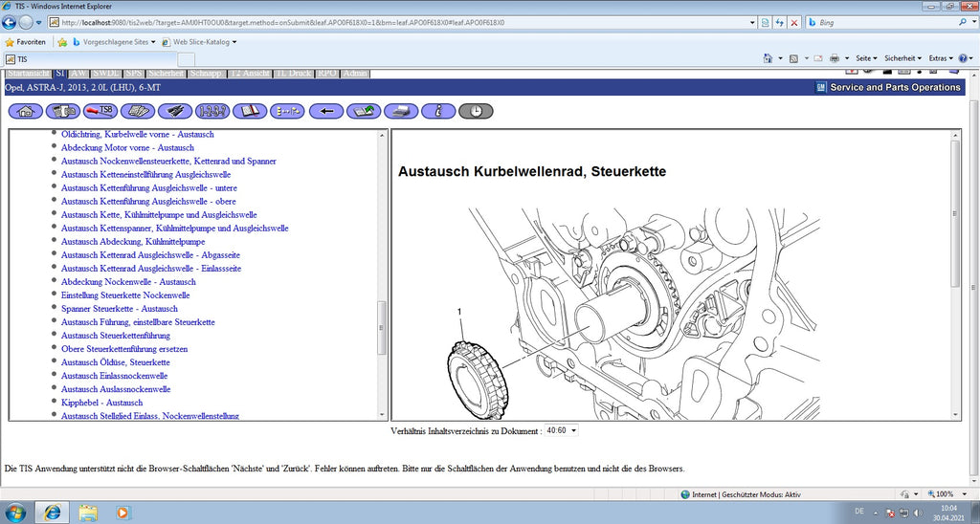Open 'Einstellung Steuerkette Nockenwelle' link
This screenshot has height=524, width=980.
125,295
